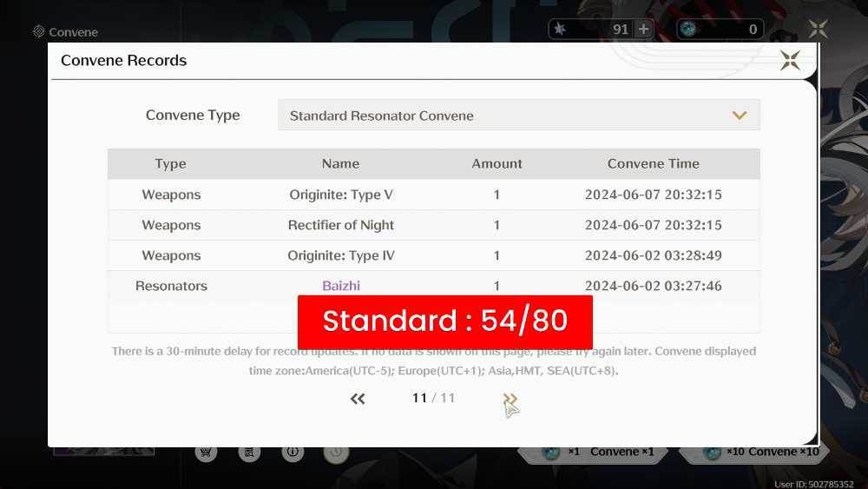868x489 pixels.
Task: Click the Amount column header
Action: click(x=496, y=164)
